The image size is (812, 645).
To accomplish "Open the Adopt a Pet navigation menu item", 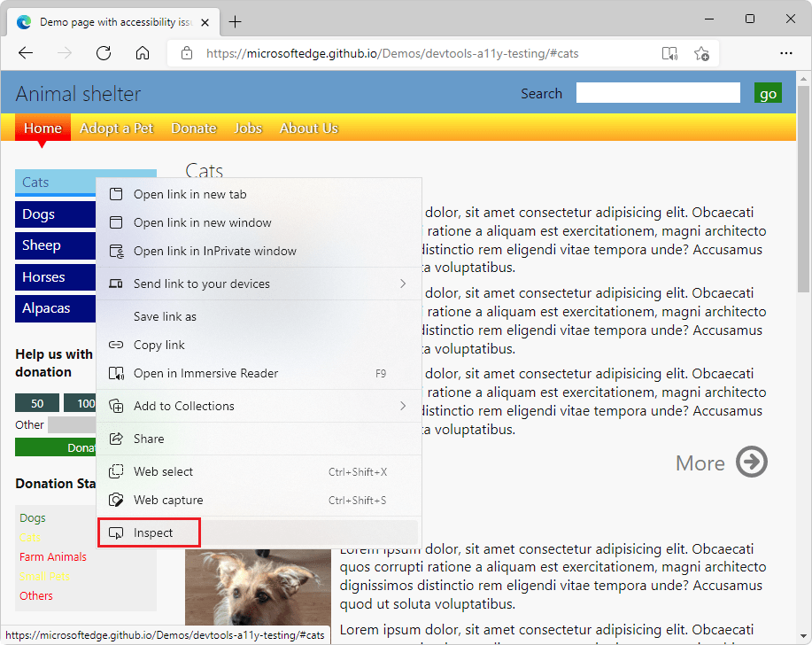I will point(116,128).
